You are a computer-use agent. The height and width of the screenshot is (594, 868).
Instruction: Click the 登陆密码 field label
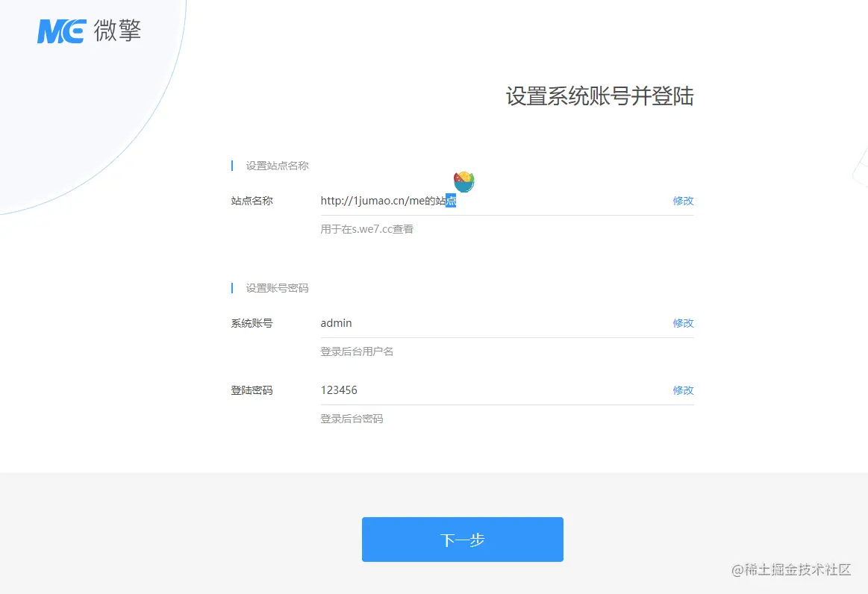click(252, 390)
